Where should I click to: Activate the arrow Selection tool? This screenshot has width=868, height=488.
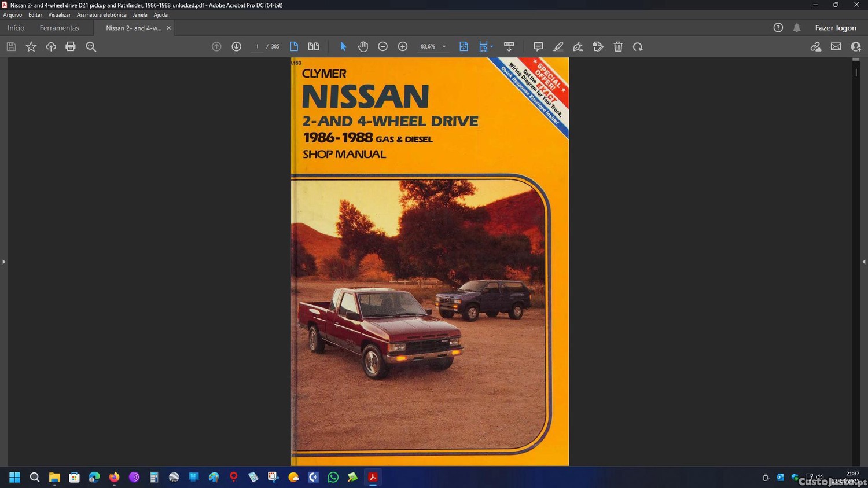tap(343, 47)
